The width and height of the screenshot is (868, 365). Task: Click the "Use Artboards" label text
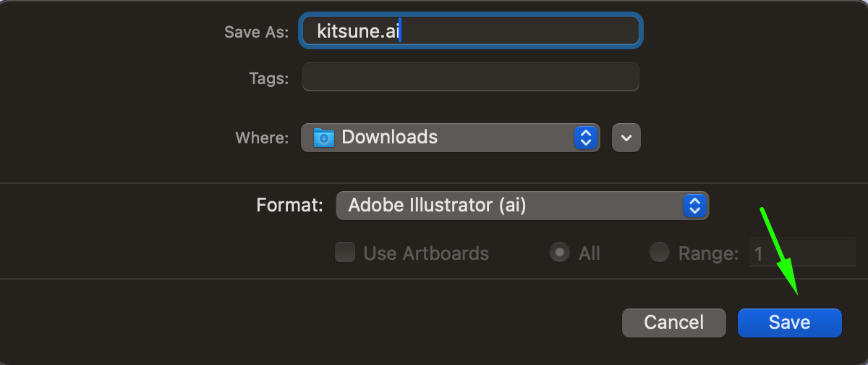pyautogui.click(x=426, y=253)
